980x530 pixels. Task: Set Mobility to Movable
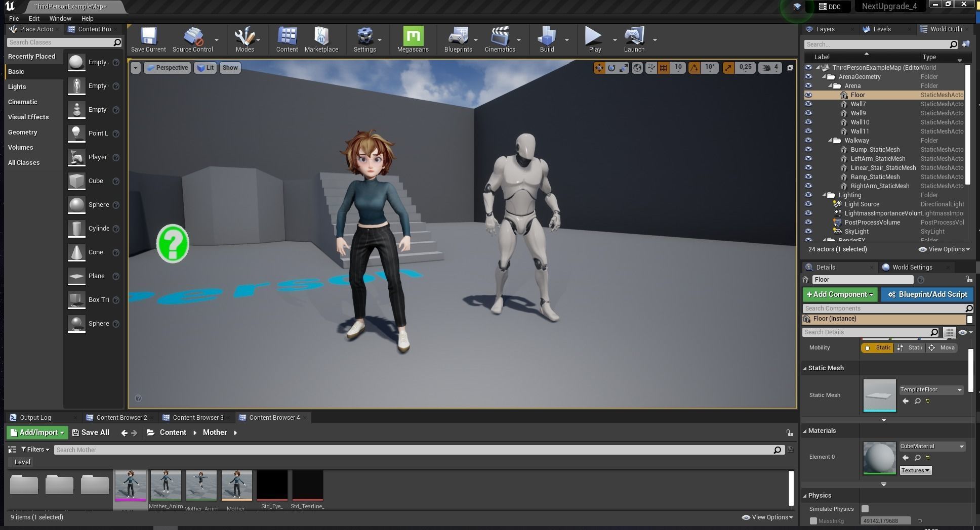942,348
